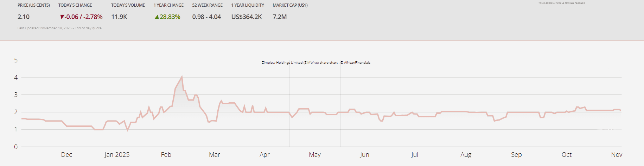Click the 'MARKET CAP (US$)' heading
The width and height of the screenshot is (644, 166).
(x=290, y=5)
